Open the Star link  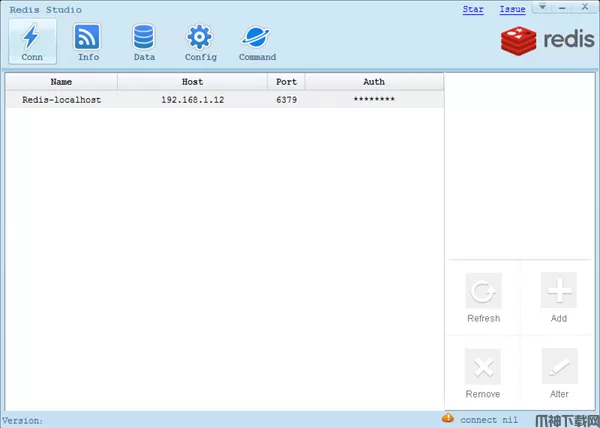coord(473,9)
